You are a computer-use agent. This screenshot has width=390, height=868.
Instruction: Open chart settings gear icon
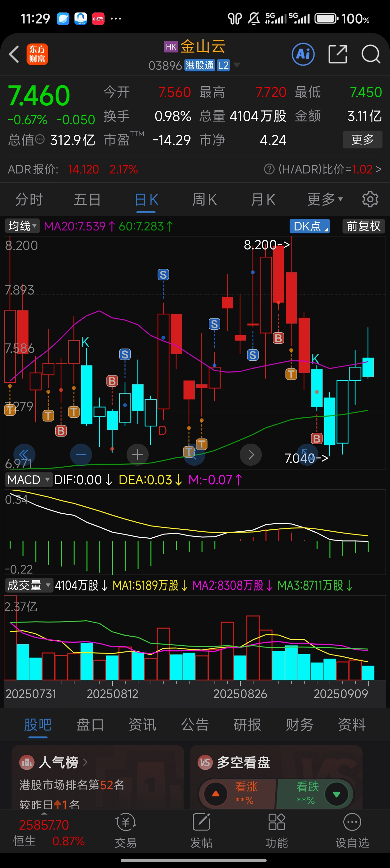point(370,199)
